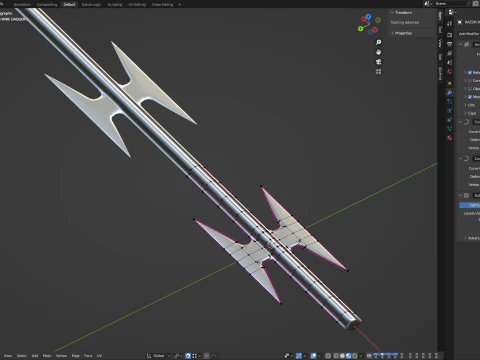This screenshot has height=360, width=480.
Task: Open the Scene properties tab icon
Action: tap(450, 62)
